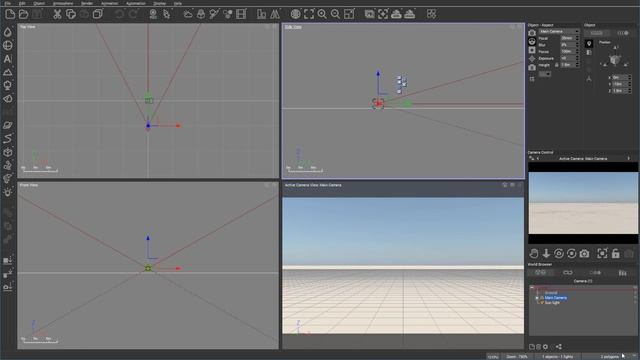The height and width of the screenshot is (360, 640).
Task: Click the New scene icon
Action: [x=10, y=14]
